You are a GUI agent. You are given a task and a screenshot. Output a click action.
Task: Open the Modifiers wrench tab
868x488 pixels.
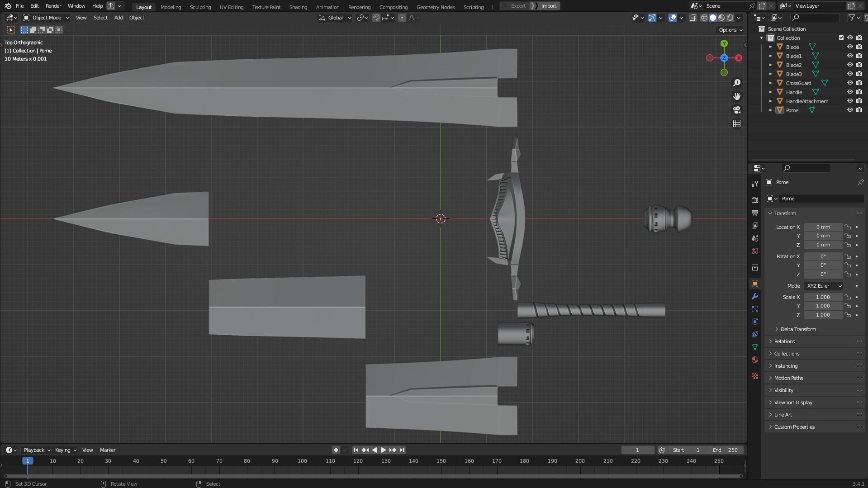[754, 296]
